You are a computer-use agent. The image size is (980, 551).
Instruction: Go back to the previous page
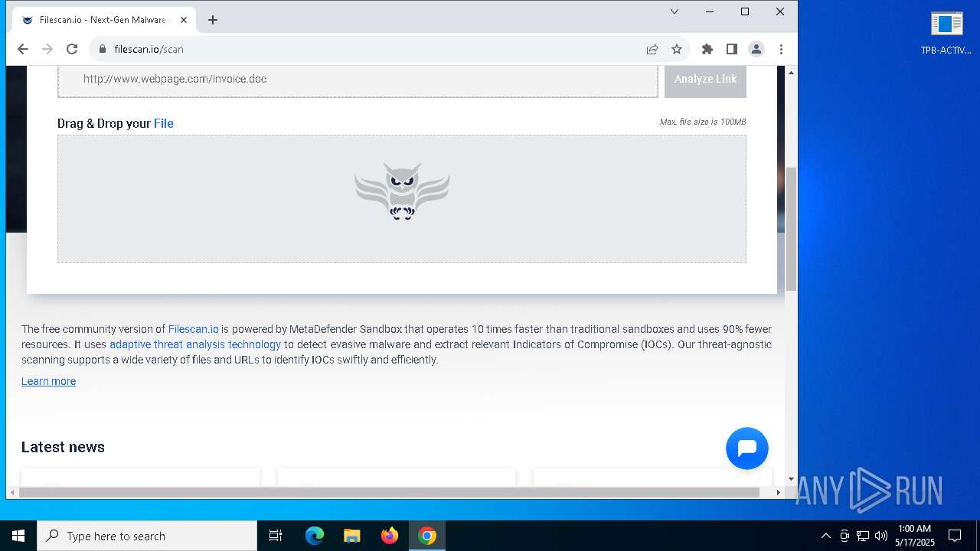click(x=23, y=49)
